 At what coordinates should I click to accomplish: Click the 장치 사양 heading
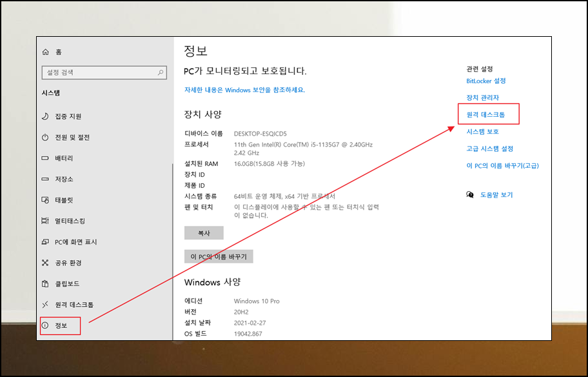(203, 114)
